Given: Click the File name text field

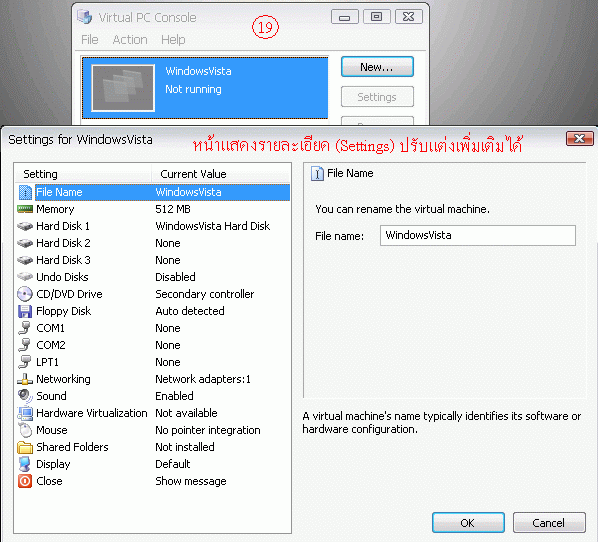Looking at the screenshot, I should (477, 235).
